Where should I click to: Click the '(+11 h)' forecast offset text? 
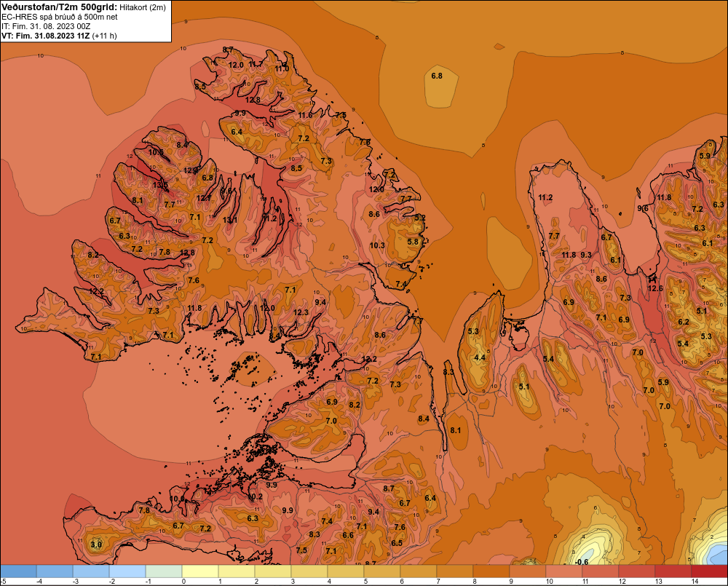(x=104, y=36)
